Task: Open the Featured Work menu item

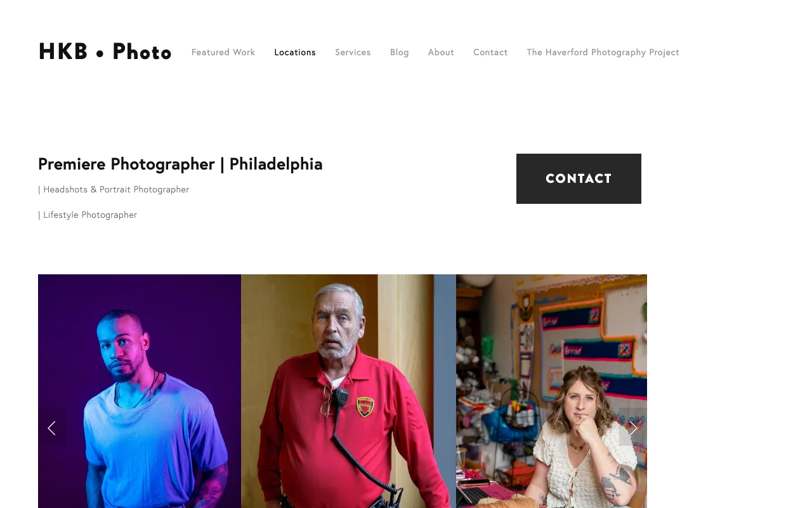Action: click(223, 52)
